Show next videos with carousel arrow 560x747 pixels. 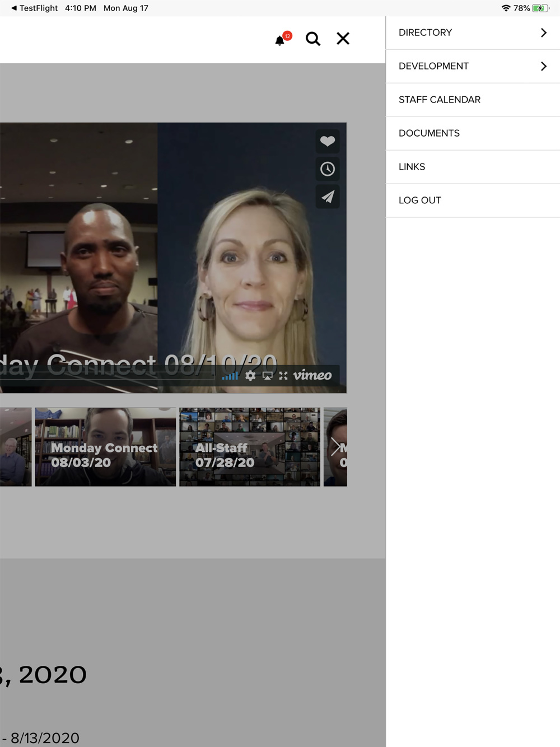coord(335,447)
